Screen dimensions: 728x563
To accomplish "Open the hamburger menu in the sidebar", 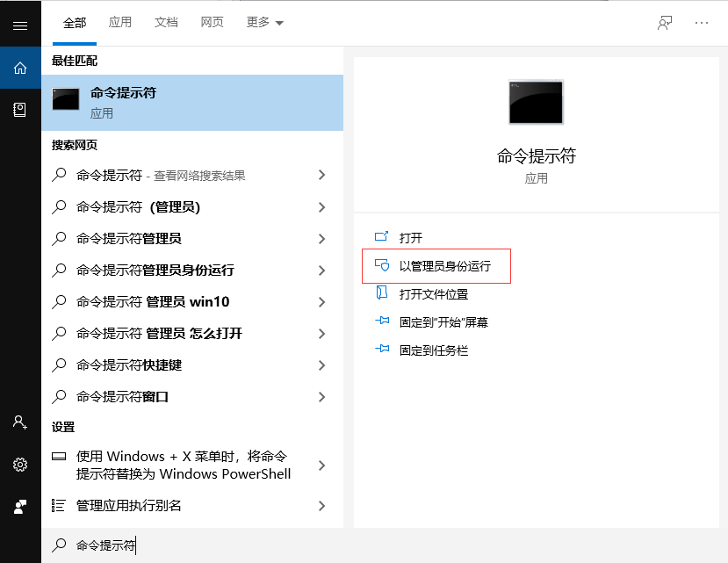I will [x=20, y=25].
